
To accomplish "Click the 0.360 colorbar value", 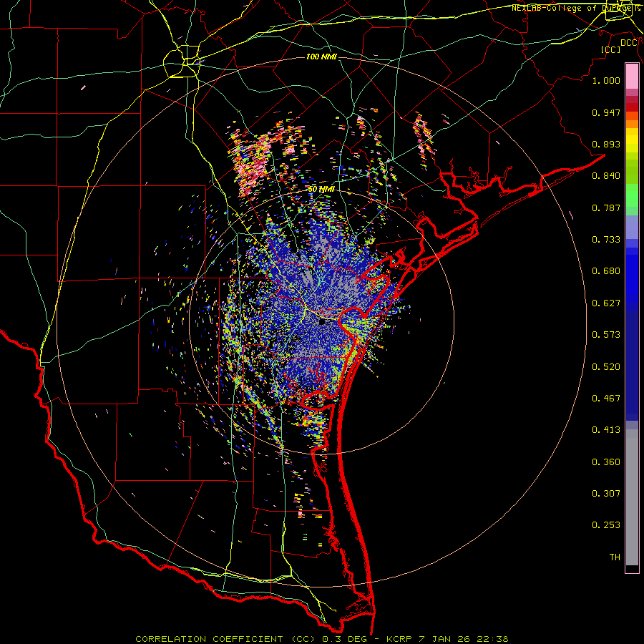I will [x=606, y=462].
